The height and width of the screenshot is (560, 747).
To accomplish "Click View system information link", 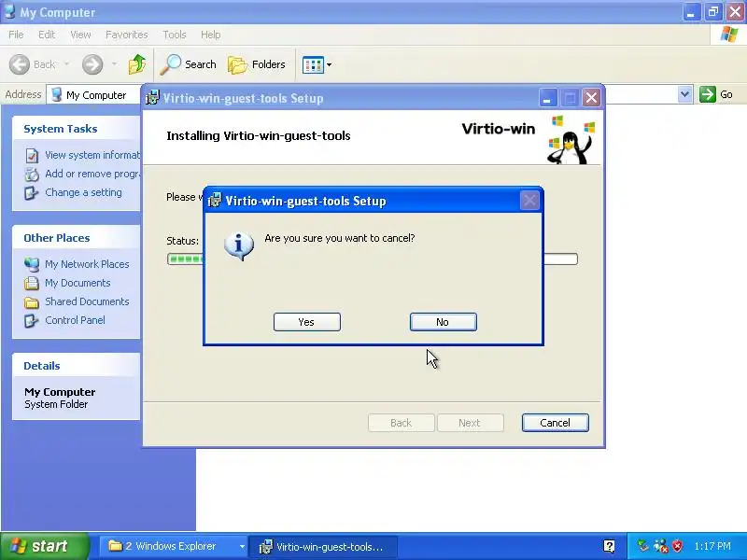I will (x=92, y=155).
